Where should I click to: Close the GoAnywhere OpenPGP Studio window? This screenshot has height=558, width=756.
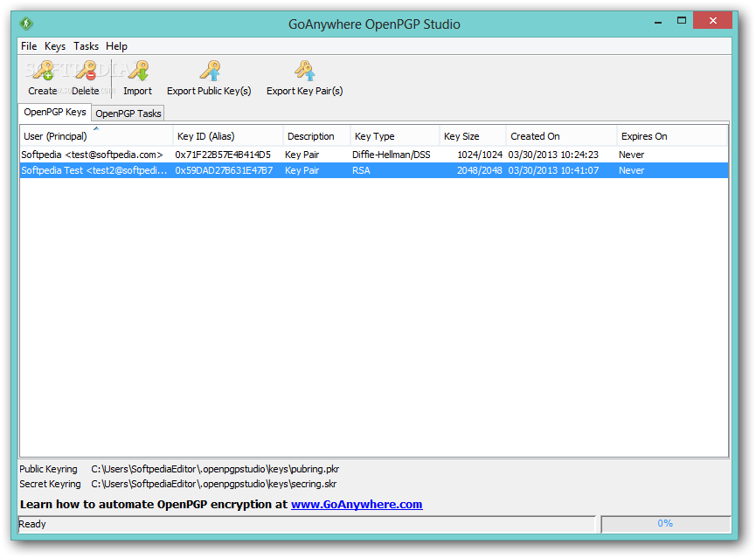[x=712, y=21]
